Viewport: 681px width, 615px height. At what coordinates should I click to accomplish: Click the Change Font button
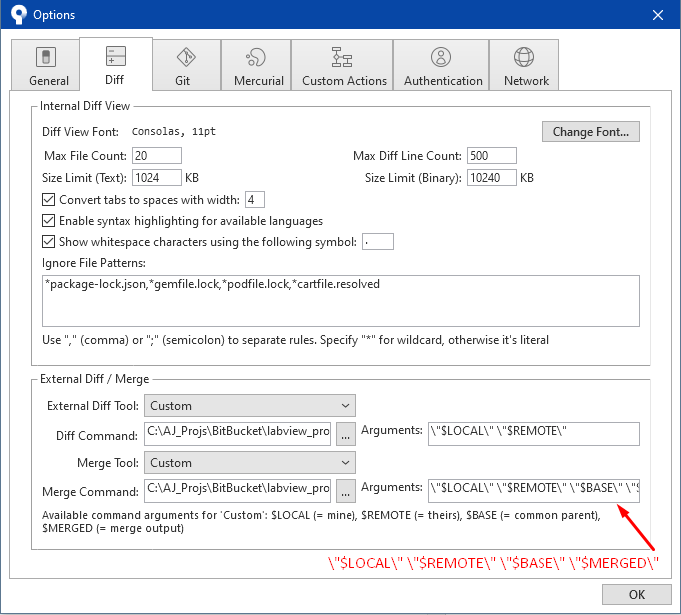(x=591, y=131)
